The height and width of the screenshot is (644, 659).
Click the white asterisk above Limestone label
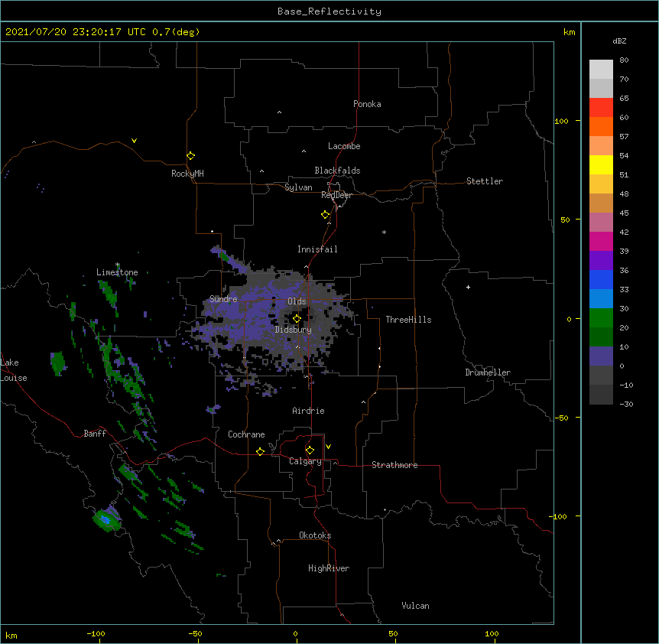pos(118,265)
